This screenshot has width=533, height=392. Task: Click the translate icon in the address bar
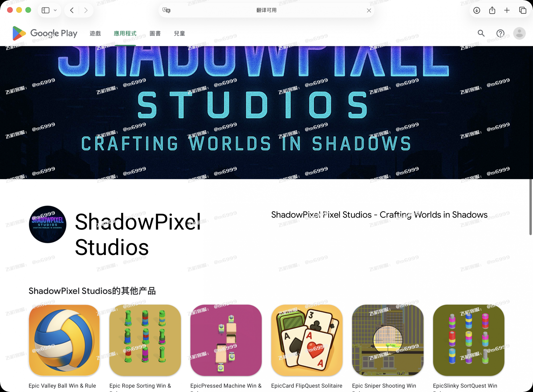(x=166, y=10)
